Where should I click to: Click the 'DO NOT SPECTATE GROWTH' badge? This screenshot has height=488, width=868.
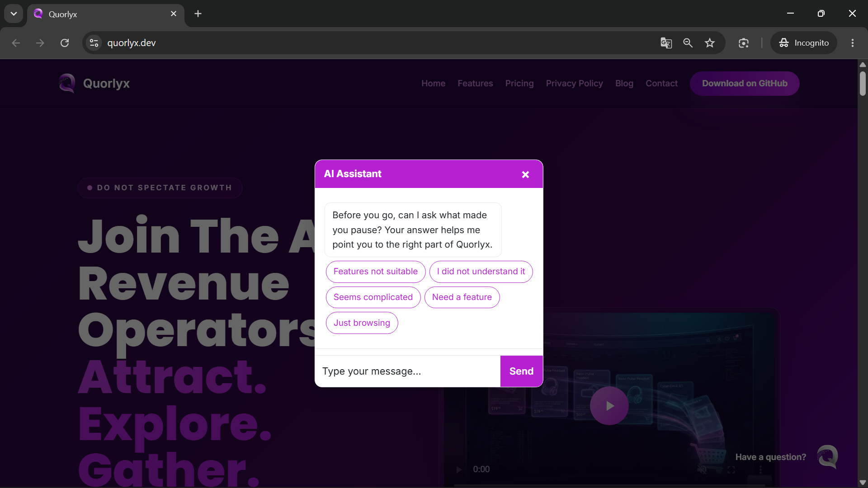pyautogui.click(x=160, y=188)
